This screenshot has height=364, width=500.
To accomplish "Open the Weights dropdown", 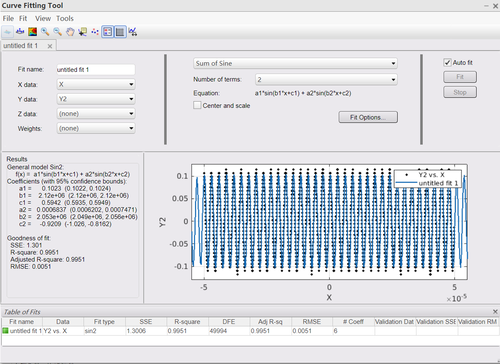I will click(96, 128).
